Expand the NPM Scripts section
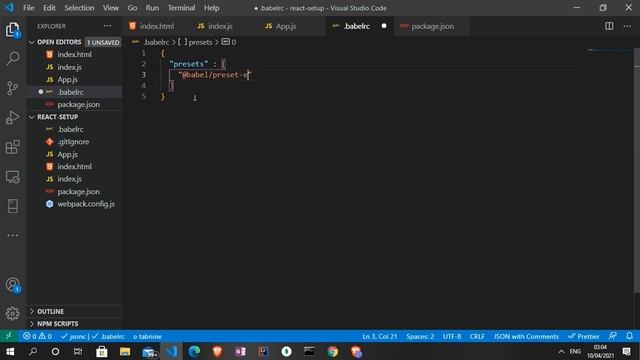Screen dimensions: 640x360 click(x=32, y=324)
